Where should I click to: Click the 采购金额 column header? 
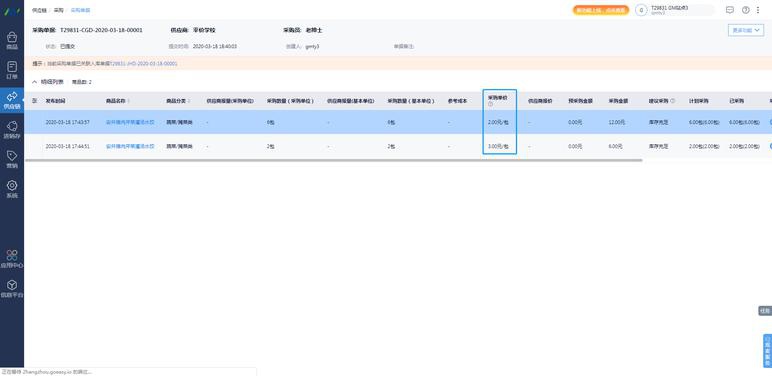click(618, 101)
